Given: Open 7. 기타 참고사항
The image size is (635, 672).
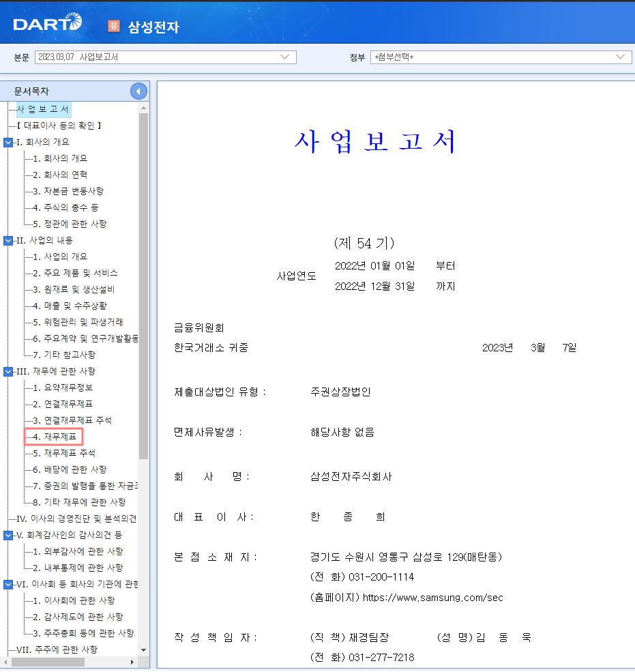Looking at the screenshot, I should coord(64,355).
